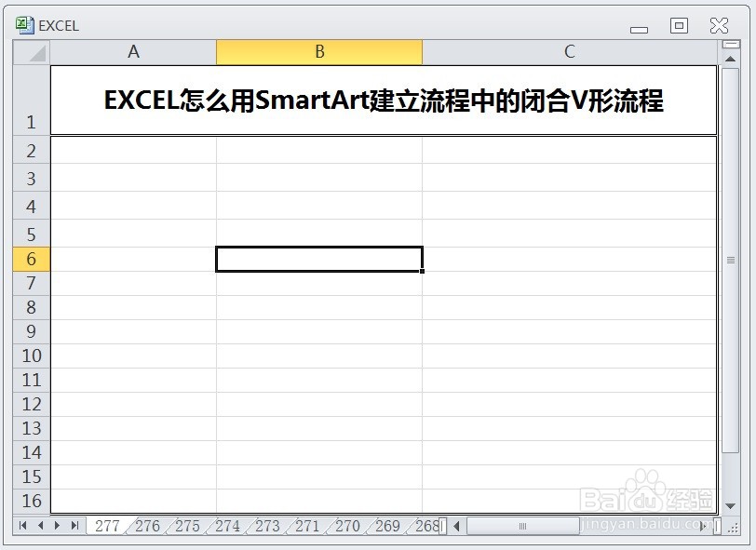Click the vertical scrollbar thumb
Screen dimensions: 756x550
coord(731,261)
